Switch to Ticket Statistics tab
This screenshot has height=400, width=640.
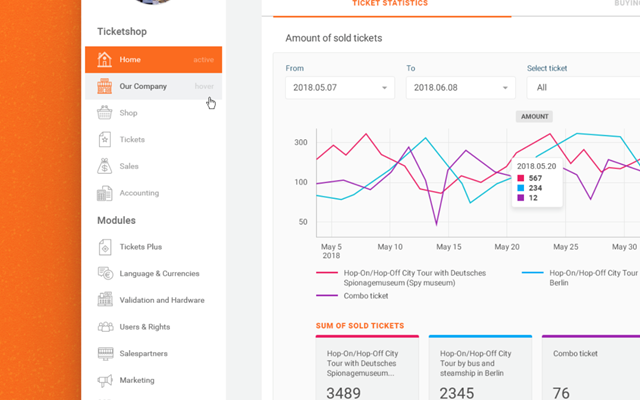[390, 4]
